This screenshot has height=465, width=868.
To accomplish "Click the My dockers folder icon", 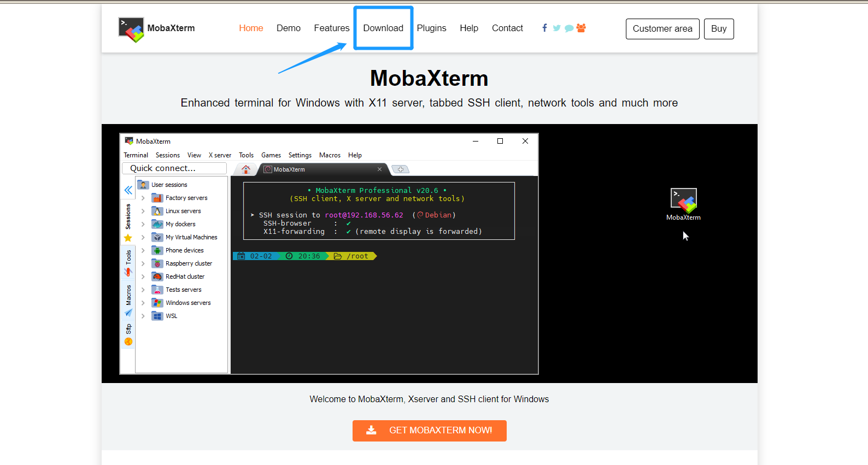I will [157, 224].
